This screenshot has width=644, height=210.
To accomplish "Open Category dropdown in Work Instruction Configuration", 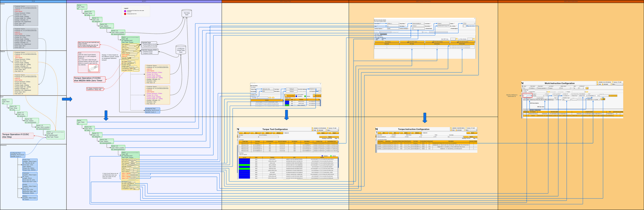I will point(538,96).
